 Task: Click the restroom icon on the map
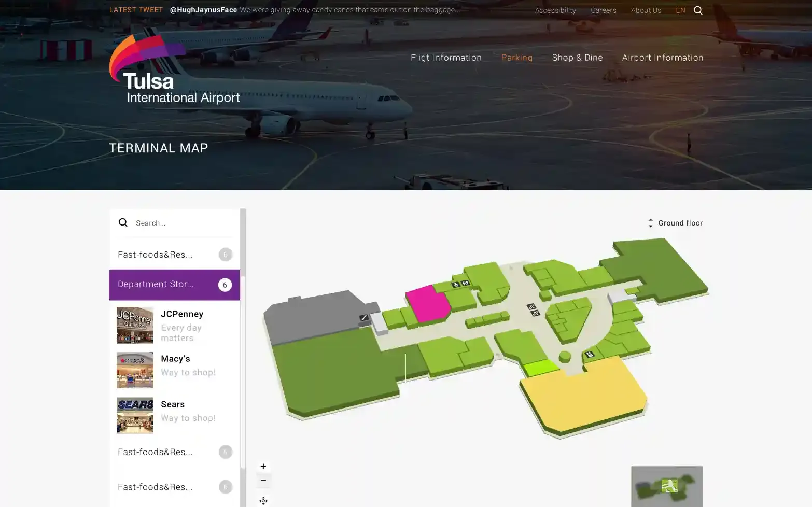465,283
